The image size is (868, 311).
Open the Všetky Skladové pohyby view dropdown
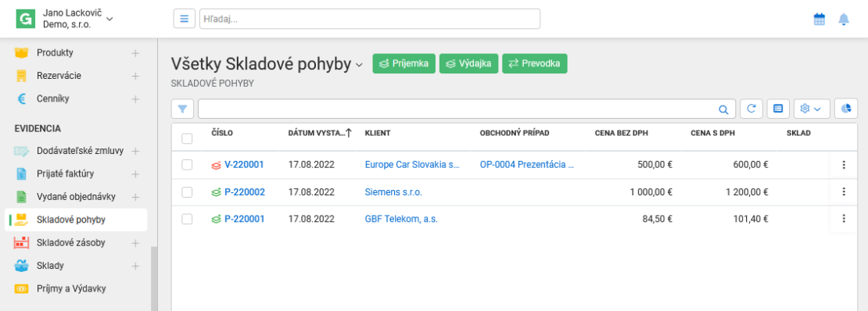359,66
